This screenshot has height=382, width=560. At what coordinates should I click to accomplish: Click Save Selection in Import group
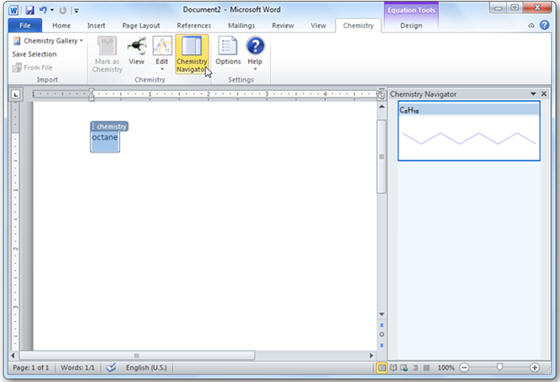[34, 54]
